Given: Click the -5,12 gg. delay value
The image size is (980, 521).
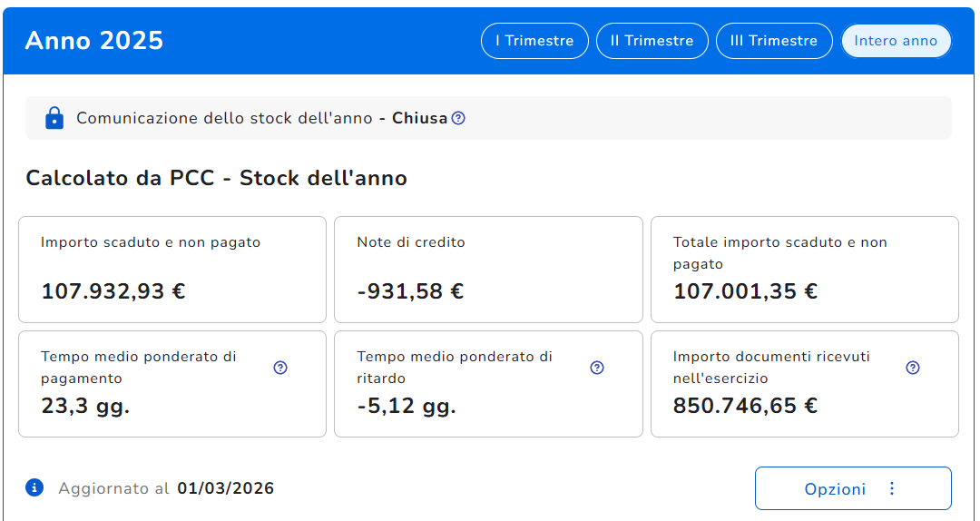Looking at the screenshot, I should (407, 406).
